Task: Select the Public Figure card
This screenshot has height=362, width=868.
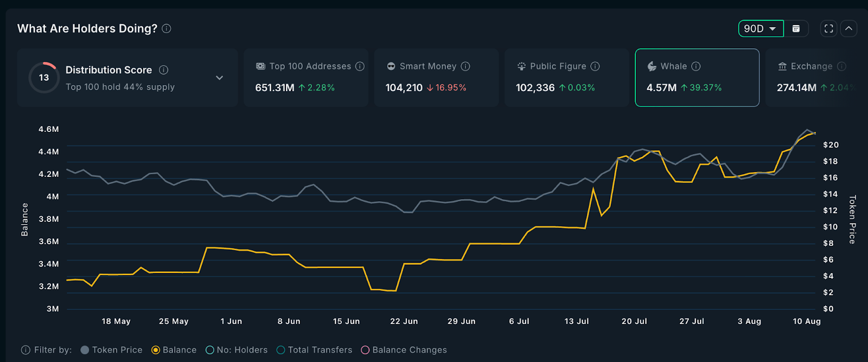Action: [566, 78]
